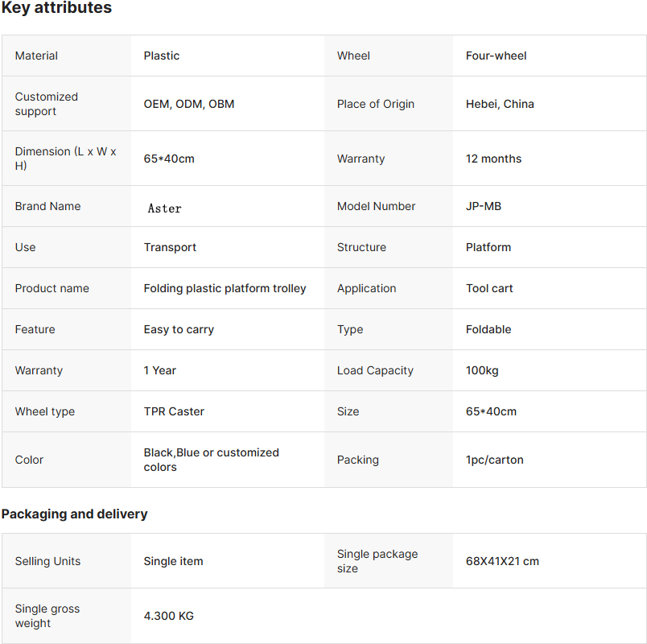647x644 pixels.
Task: Select the Foldable type value
Action: click(488, 329)
